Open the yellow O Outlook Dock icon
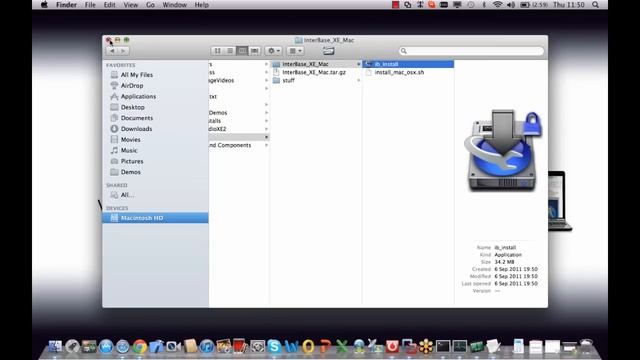The height and width of the screenshot is (360, 640). 309,347
